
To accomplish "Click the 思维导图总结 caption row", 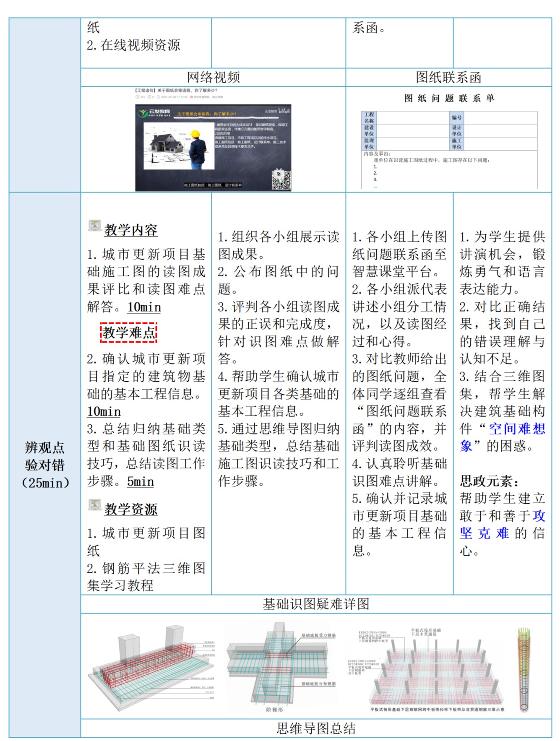I will coord(316,728).
